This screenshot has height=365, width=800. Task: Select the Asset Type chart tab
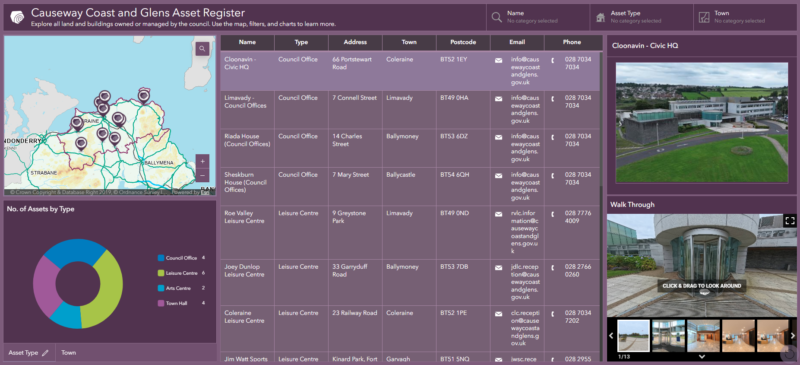point(29,352)
